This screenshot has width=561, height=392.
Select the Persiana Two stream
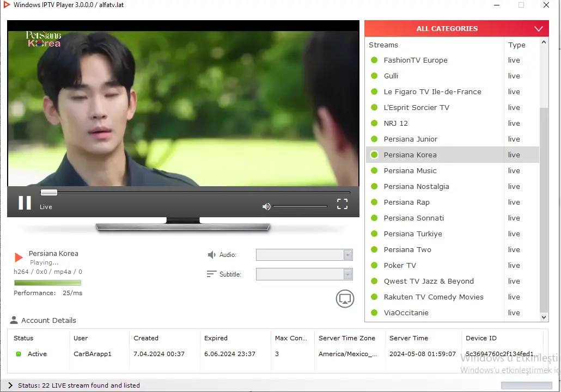coord(452,249)
